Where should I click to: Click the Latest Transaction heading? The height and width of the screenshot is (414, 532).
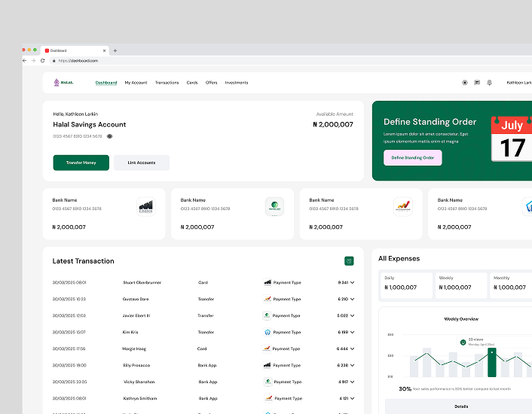(83, 261)
